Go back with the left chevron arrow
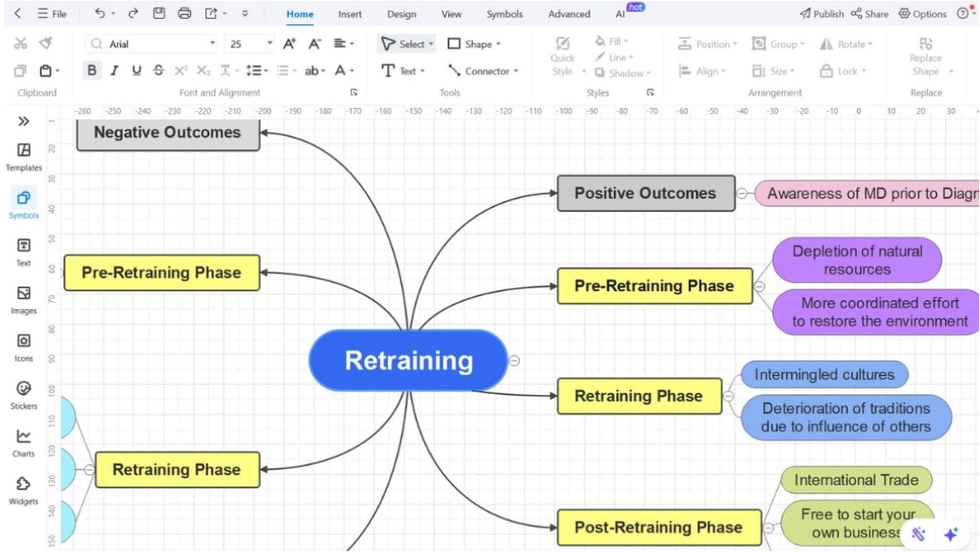The image size is (980, 552). click(x=18, y=13)
